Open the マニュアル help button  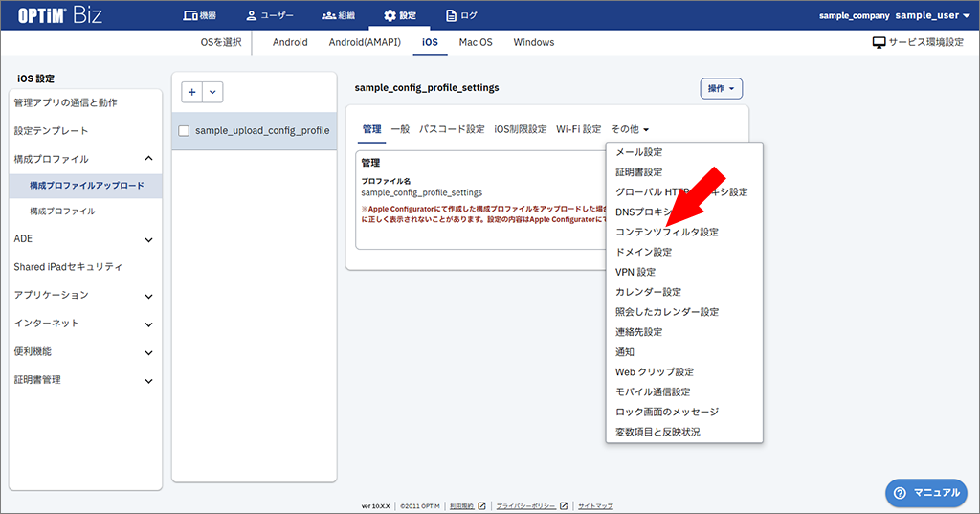[924, 492]
